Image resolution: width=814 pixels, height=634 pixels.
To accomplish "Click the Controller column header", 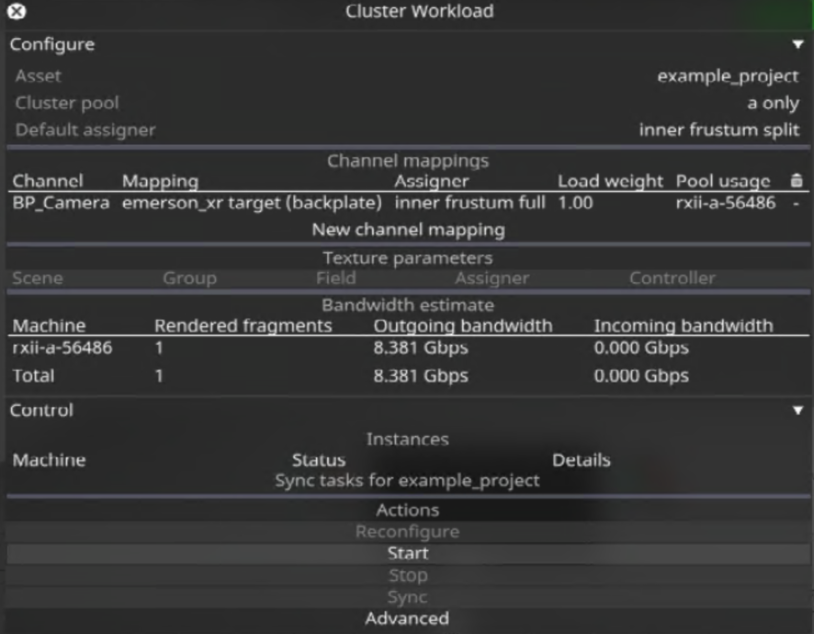I will point(672,278).
